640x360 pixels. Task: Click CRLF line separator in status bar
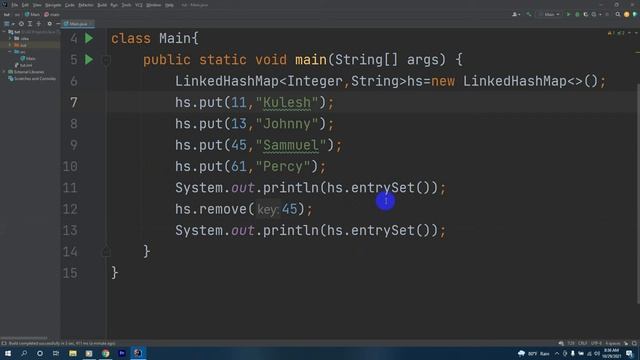pos(582,344)
